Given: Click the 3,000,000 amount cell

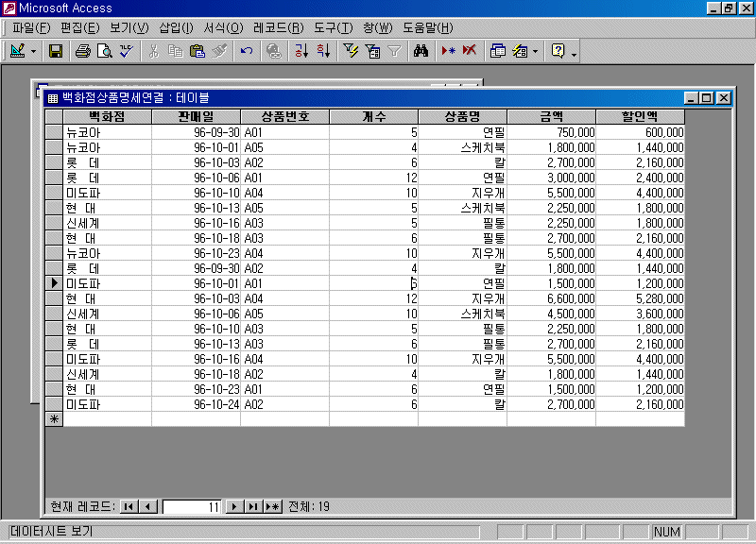Looking at the screenshot, I should (552, 178).
